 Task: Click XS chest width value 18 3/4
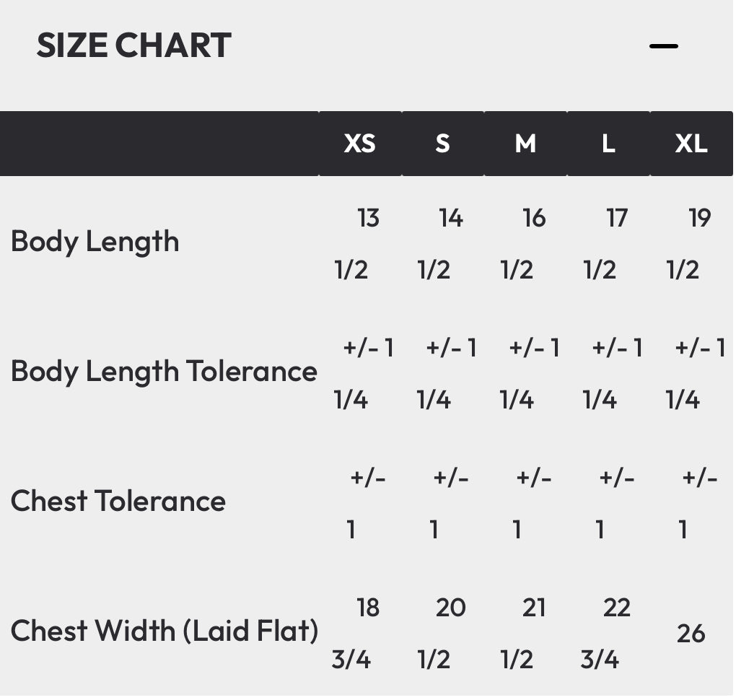pyautogui.click(x=359, y=633)
